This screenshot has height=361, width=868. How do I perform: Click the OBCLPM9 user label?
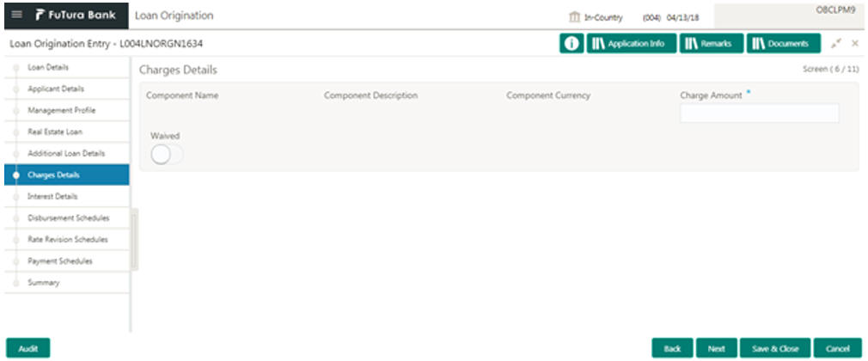click(835, 10)
